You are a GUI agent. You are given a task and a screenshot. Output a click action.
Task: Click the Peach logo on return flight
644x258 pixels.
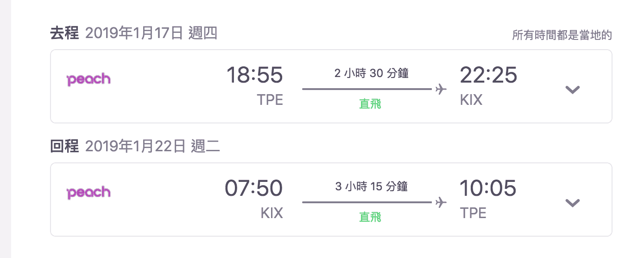point(88,193)
